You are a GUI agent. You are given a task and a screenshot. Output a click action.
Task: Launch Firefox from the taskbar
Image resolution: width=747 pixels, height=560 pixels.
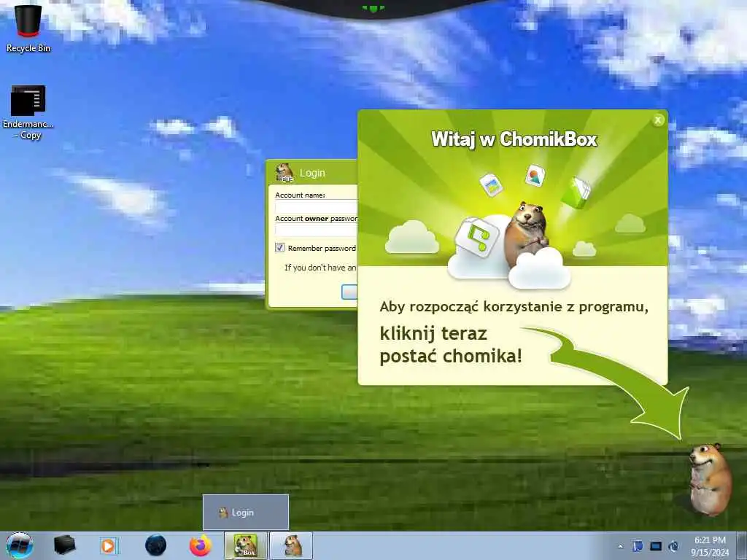(201, 545)
